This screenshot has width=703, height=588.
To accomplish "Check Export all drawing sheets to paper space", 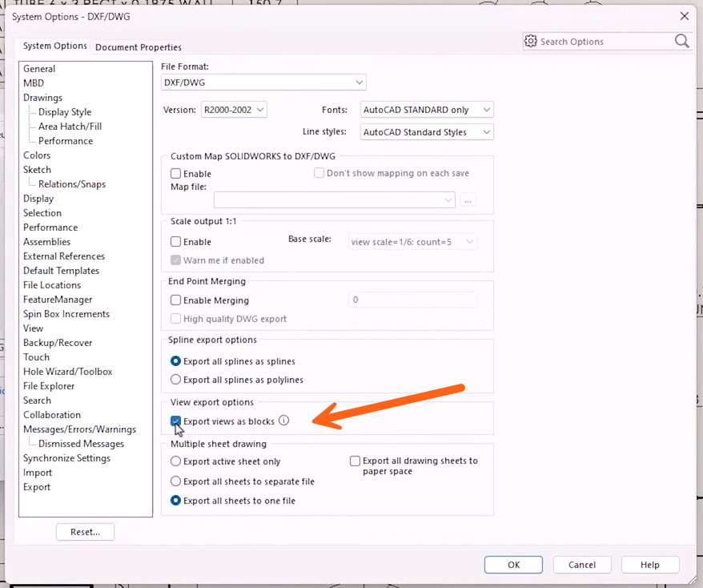I will coord(356,461).
